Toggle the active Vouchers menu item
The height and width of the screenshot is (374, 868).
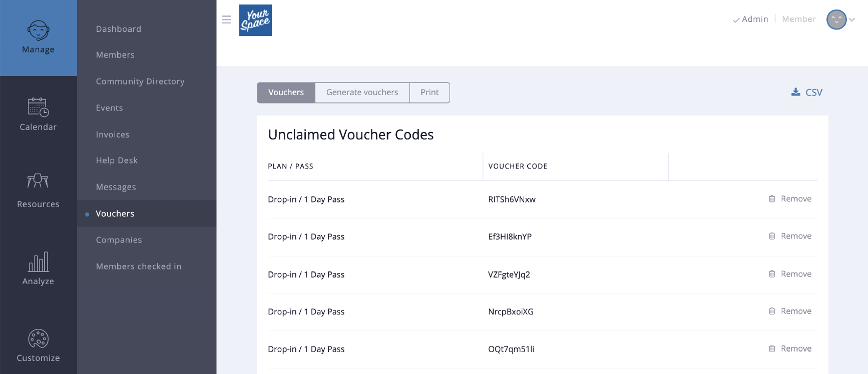(x=115, y=213)
